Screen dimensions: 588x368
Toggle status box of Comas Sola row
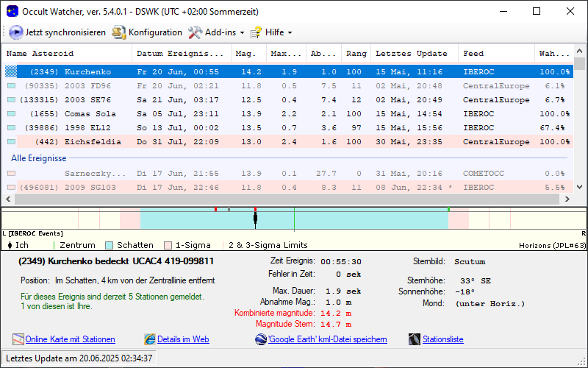pos(11,114)
